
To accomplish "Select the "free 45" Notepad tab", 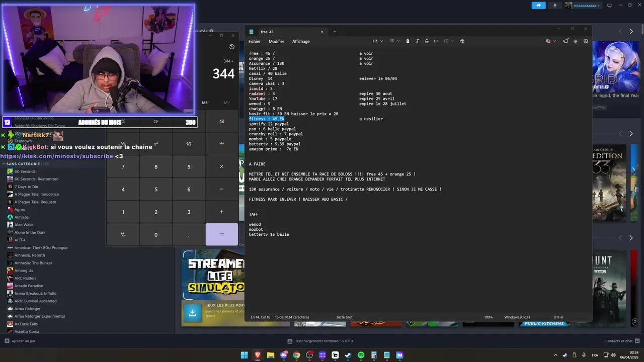I will (287, 32).
